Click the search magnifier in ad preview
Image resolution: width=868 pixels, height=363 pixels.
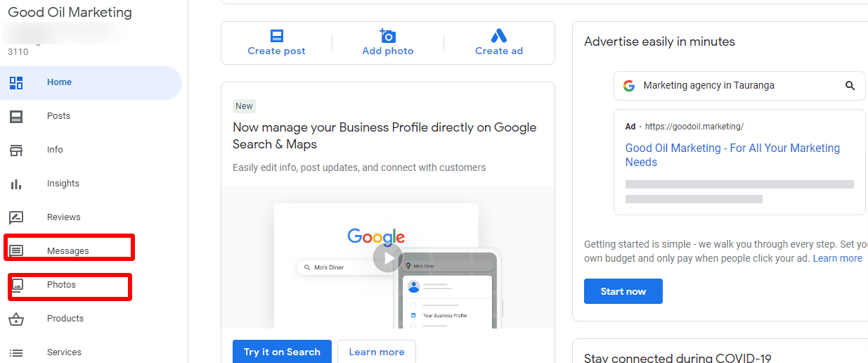850,86
